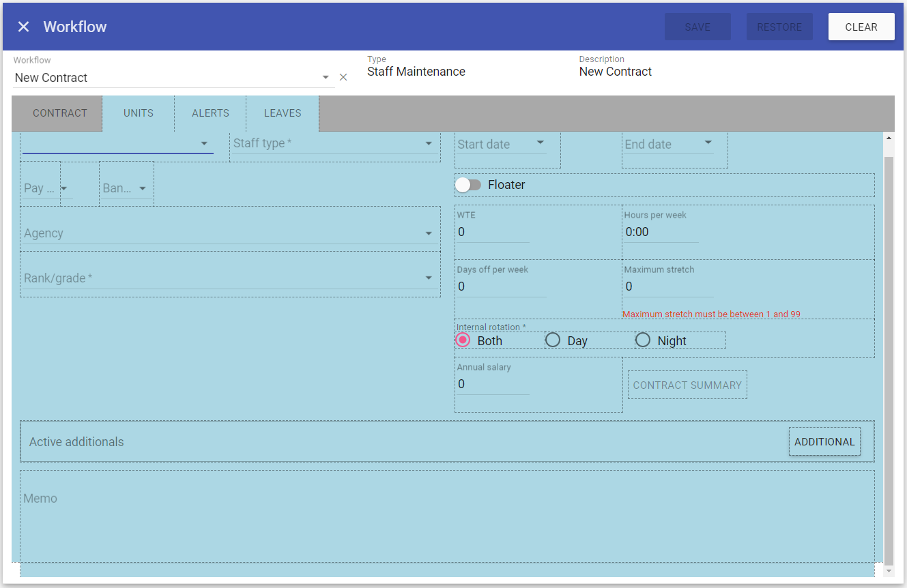Select the Night internal rotation option
The height and width of the screenshot is (588, 907).
point(643,340)
